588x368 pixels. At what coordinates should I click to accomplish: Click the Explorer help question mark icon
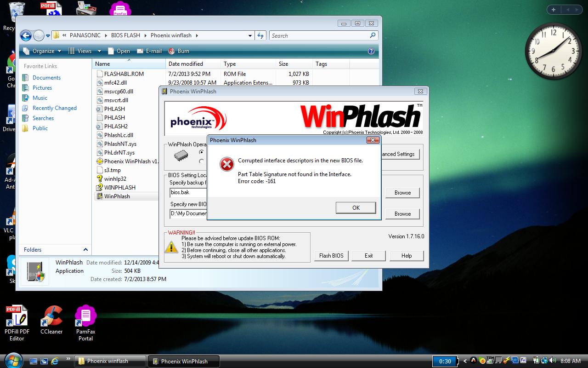tap(371, 51)
